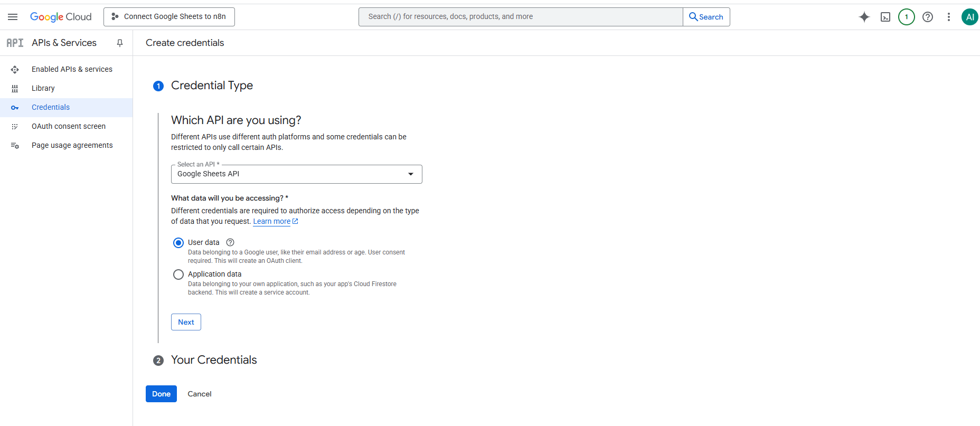
Task: Click the dropdown arrow for Google Sheets API
Action: (411, 174)
